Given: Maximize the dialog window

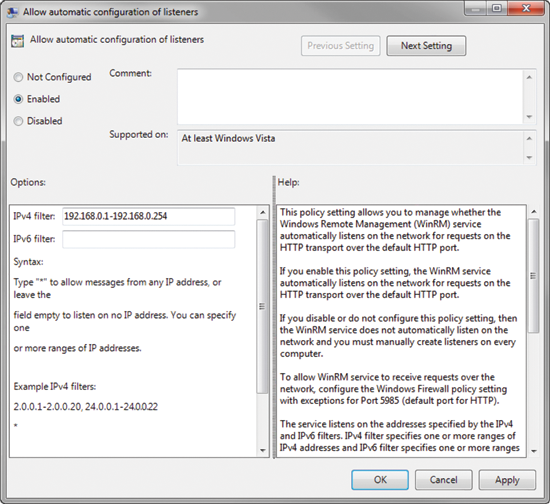Looking at the screenshot, I should pos(497,8).
